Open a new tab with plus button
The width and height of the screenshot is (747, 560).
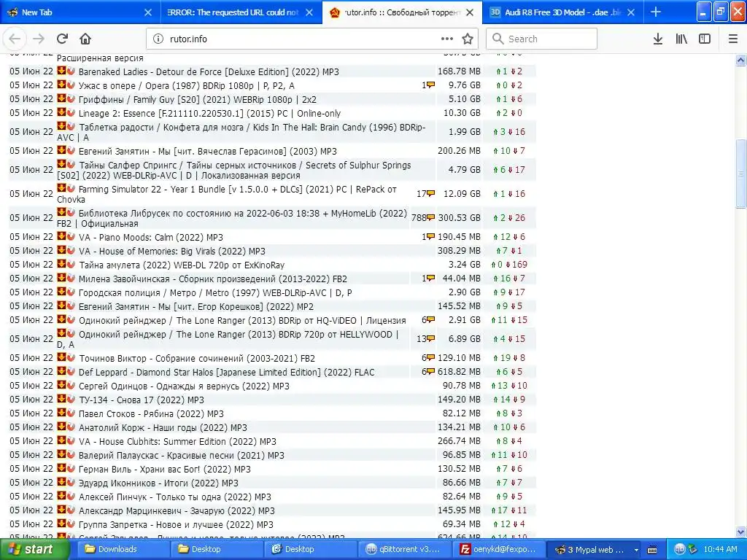[x=656, y=12]
